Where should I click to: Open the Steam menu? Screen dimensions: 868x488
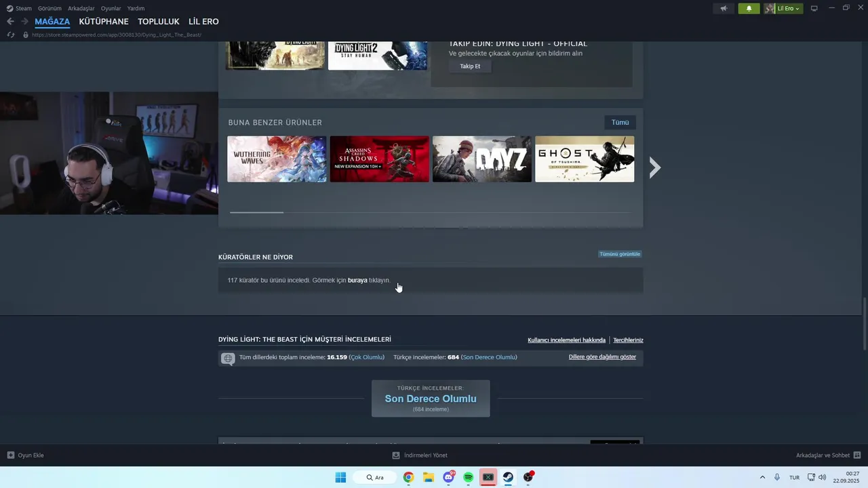(x=24, y=8)
